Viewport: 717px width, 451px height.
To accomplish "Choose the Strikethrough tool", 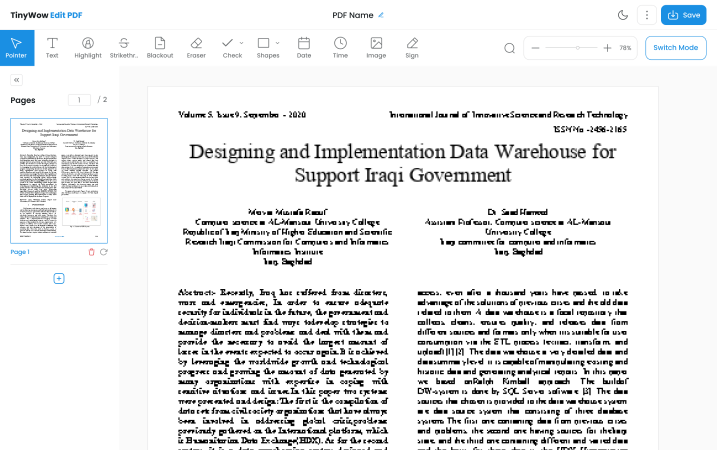I will coord(124,47).
